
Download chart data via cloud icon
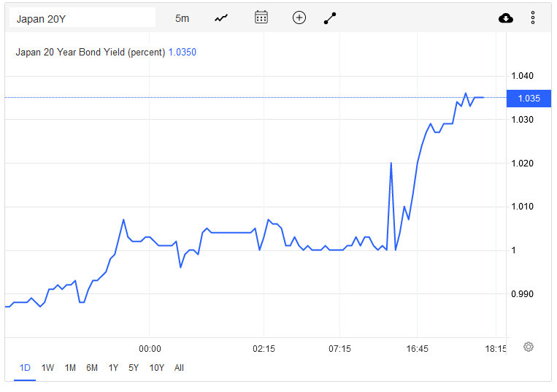point(506,18)
